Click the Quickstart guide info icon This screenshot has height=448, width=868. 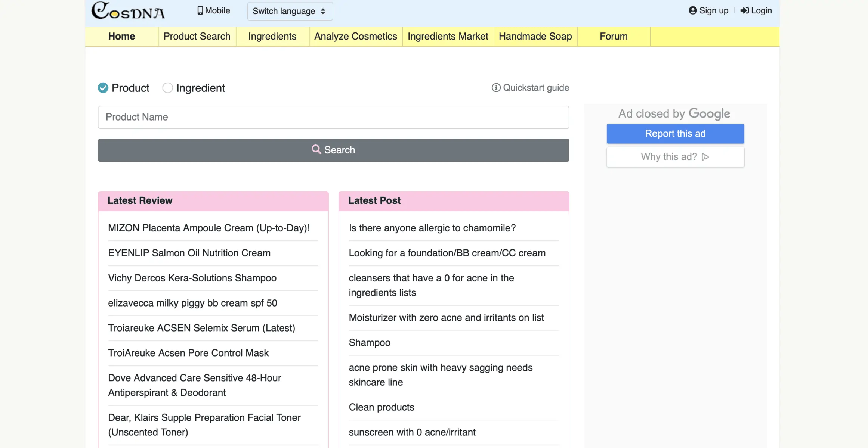pyautogui.click(x=496, y=88)
